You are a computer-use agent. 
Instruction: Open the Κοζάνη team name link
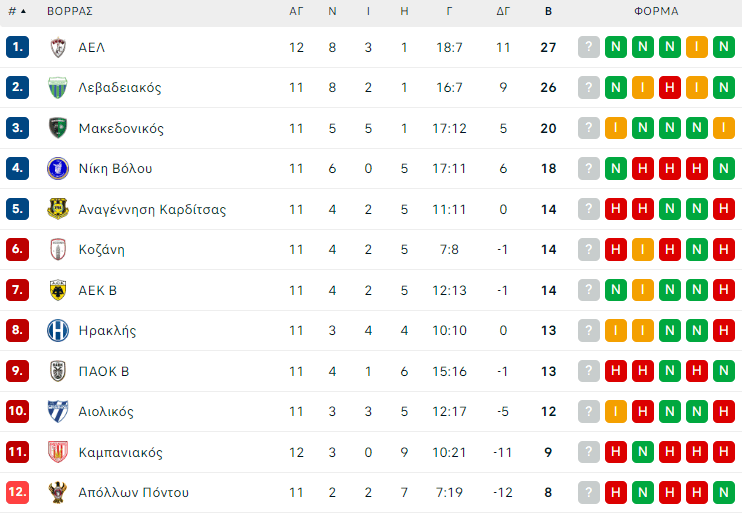coord(102,249)
